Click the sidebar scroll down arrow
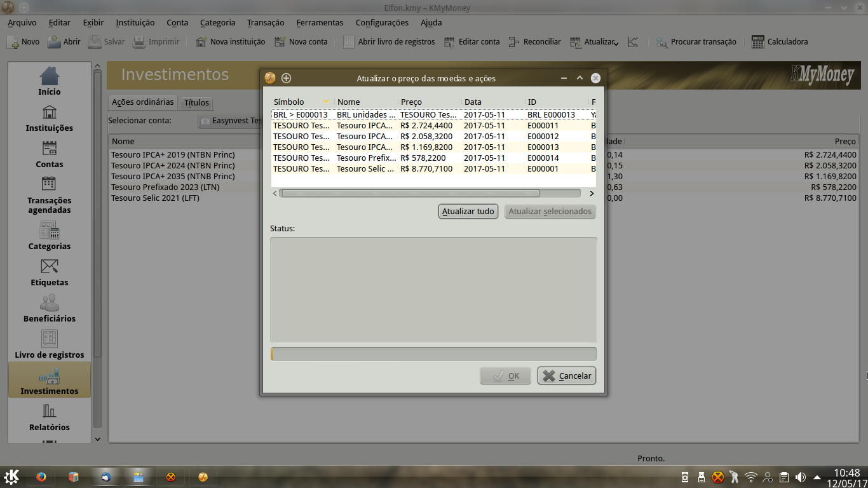This screenshot has height=488, width=868. coord(97,439)
